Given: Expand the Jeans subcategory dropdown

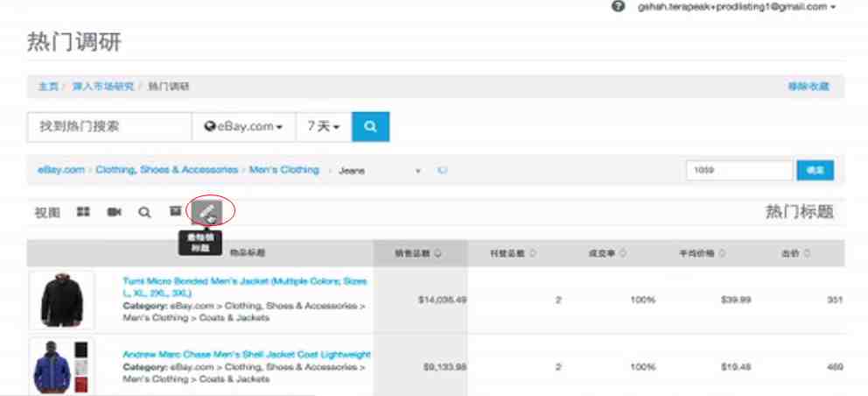Looking at the screenshot, I should pos(380,171).
